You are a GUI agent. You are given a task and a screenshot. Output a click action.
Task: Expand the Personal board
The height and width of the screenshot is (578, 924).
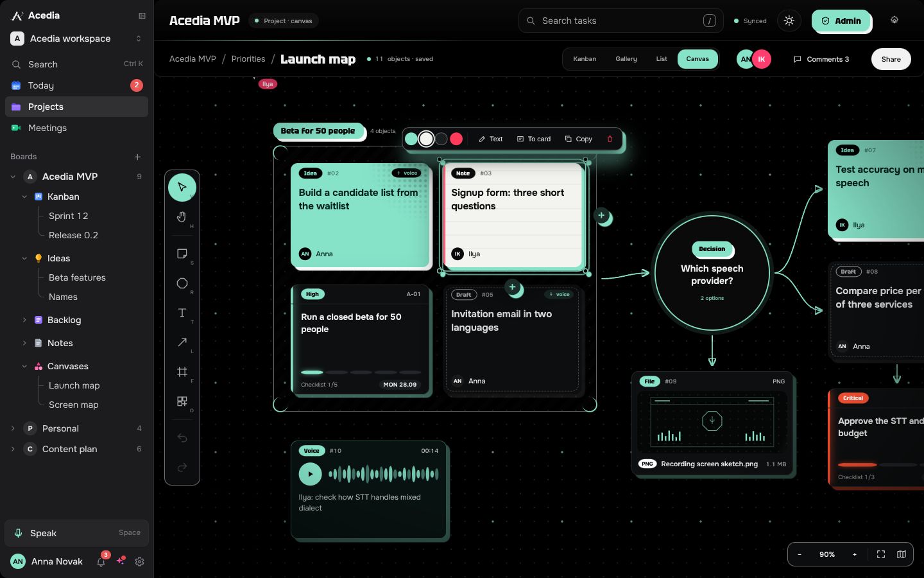(13, 428)
